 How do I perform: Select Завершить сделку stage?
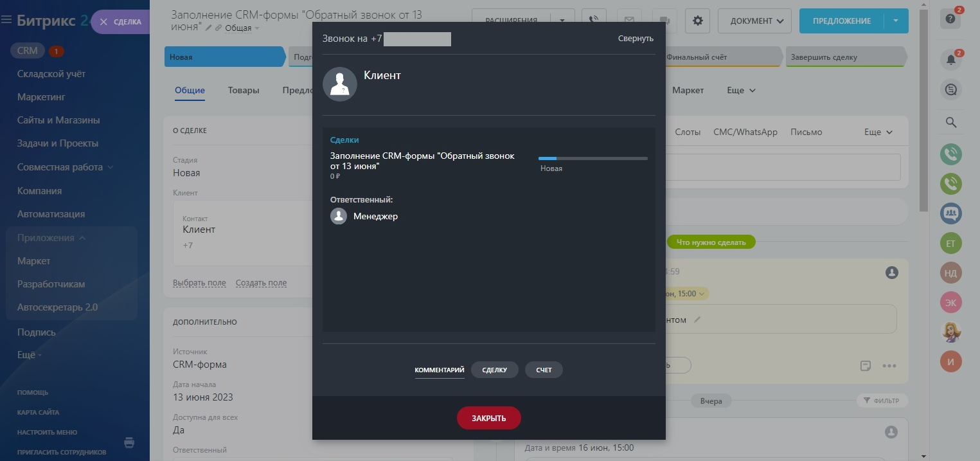[x=845, y=57]
